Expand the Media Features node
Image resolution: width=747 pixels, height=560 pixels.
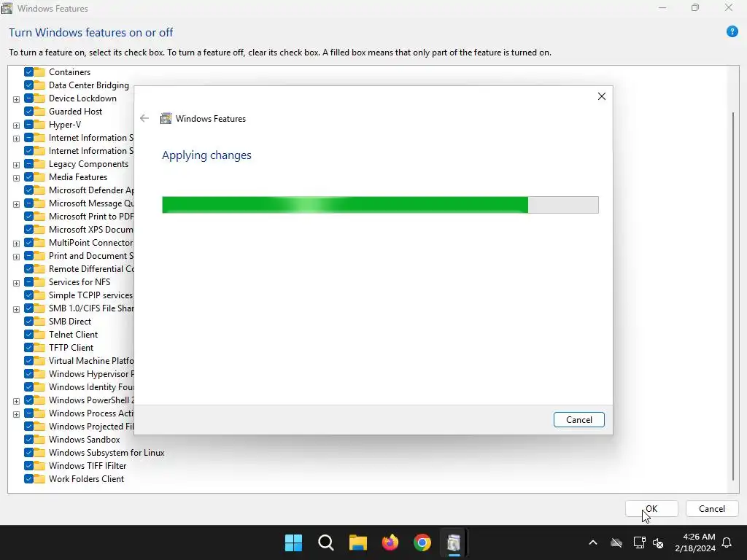coord(16,178)
